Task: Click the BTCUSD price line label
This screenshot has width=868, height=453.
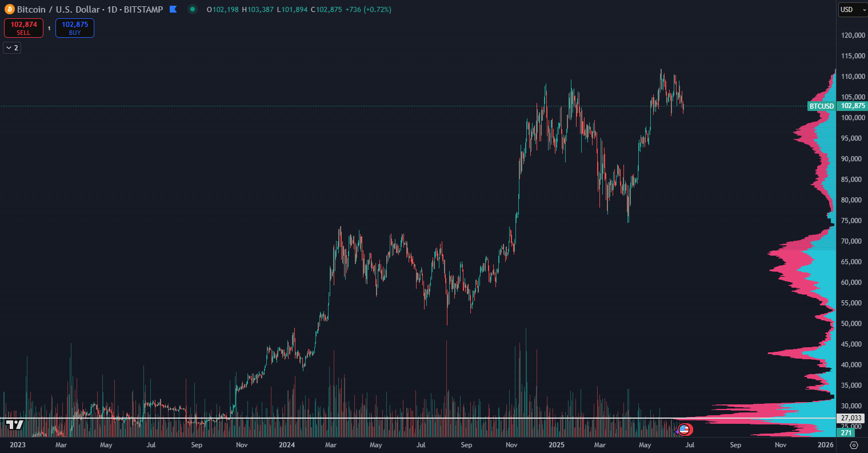Action: pos(821,106)
